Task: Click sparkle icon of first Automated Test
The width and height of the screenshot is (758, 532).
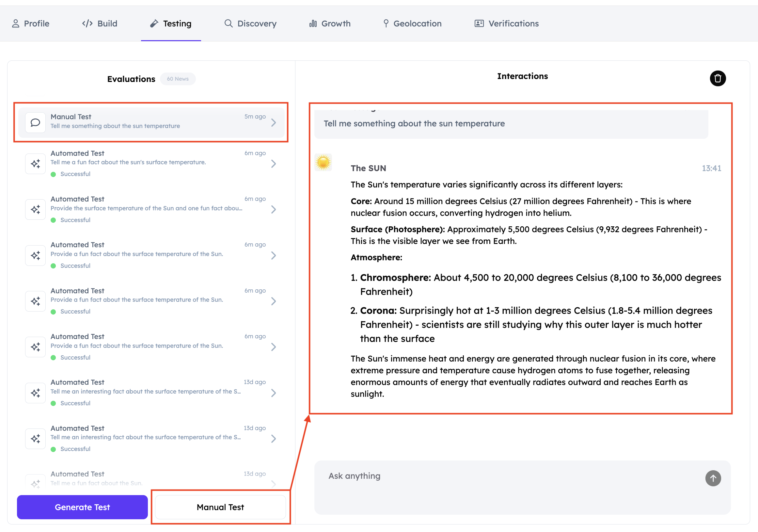Action: (35, 164)
